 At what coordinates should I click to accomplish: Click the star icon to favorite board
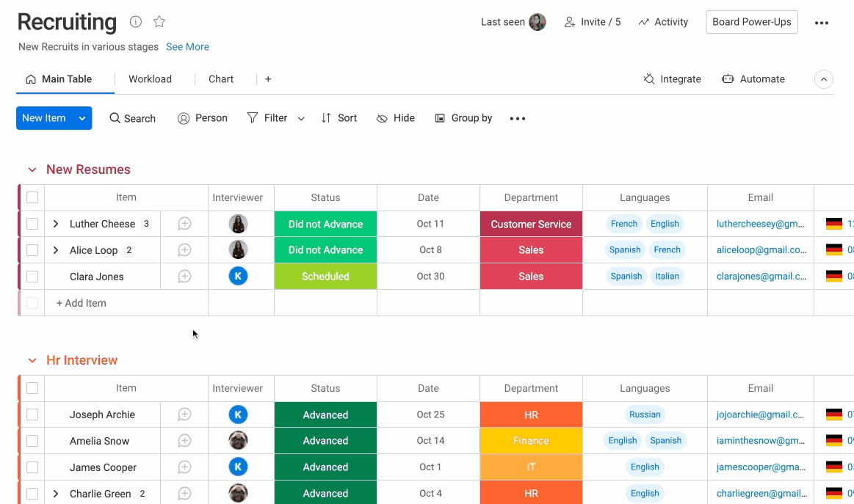coord(159,22)
